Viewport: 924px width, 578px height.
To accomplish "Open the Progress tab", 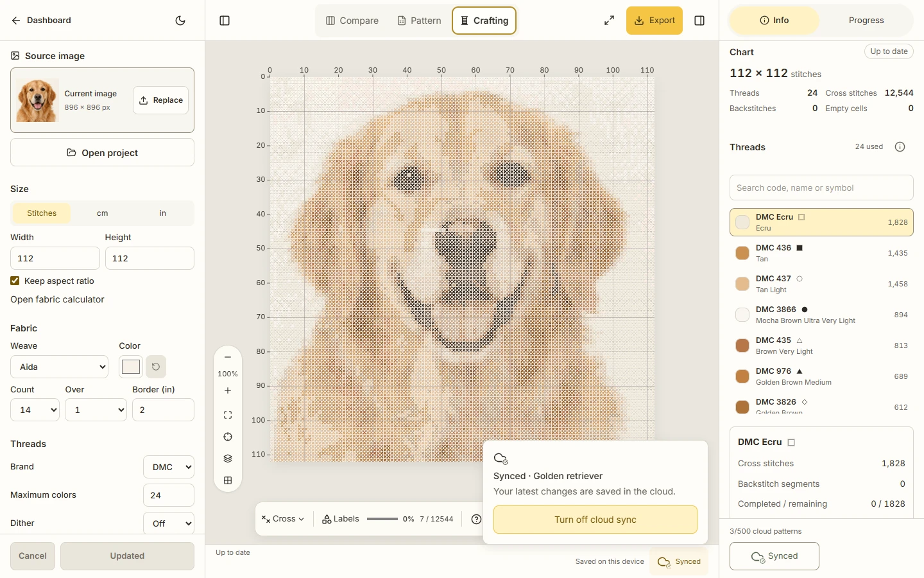I will (x=866, y=21).
